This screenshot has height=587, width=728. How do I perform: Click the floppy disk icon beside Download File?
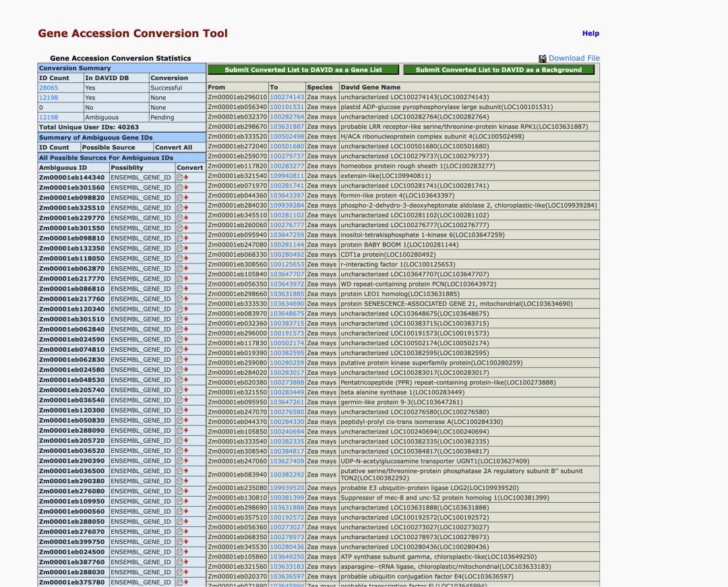542,58
